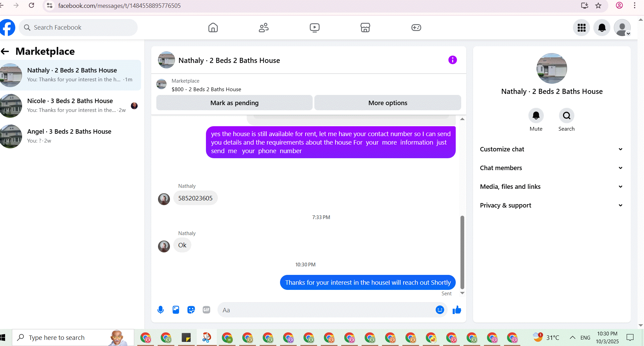
Task: Click the chat scrollbar thumb
Action: point(462,252)
